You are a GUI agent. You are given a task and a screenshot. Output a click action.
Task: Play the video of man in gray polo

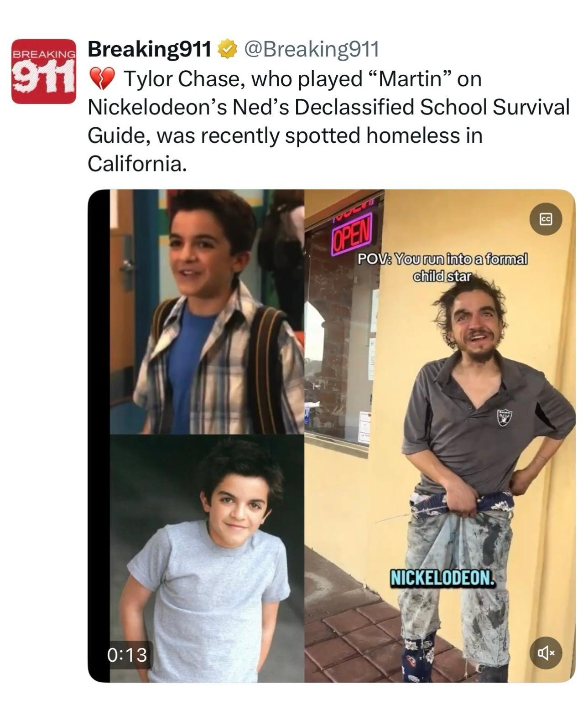[440, 436]
